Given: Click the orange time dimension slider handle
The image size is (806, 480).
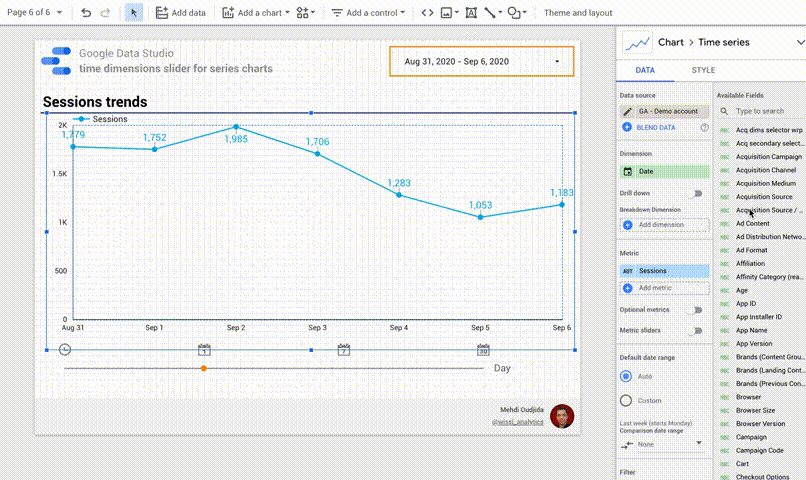Looking at the screenshot, I should click(204, 368).
